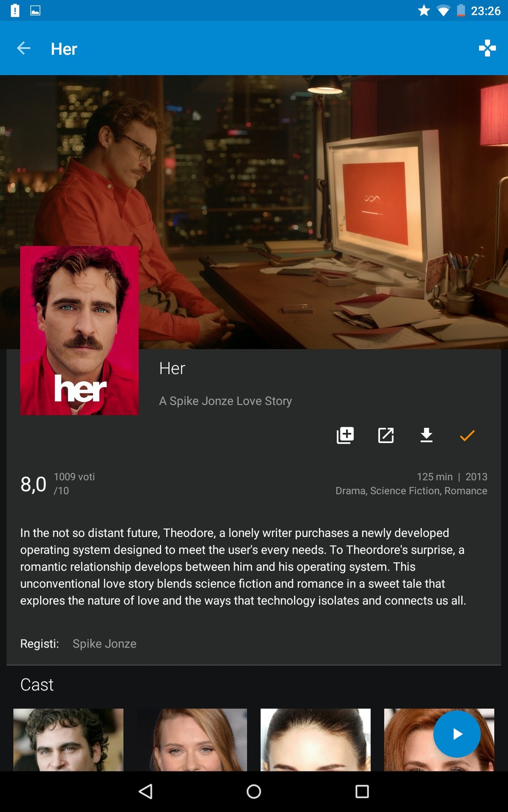Click director name Spike Jonze
Screen dimensions: 508x812
coord(105,644)
